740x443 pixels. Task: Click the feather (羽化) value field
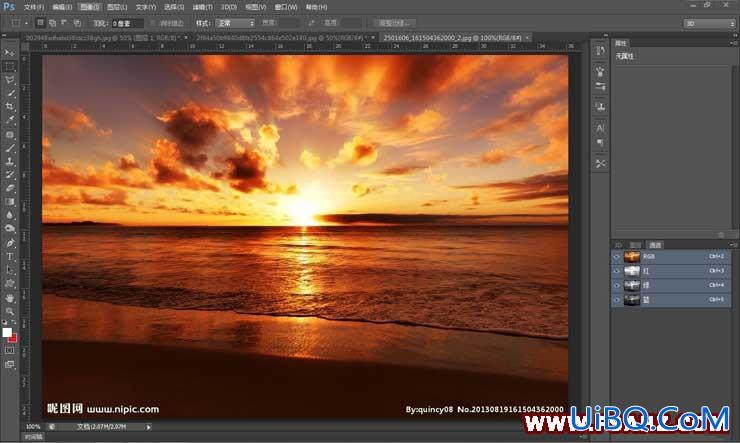point(127,23)
